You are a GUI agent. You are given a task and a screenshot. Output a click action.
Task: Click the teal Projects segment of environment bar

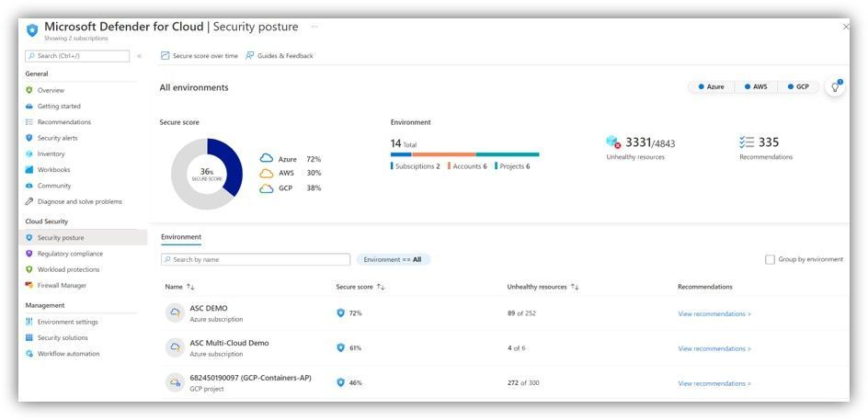508,154
